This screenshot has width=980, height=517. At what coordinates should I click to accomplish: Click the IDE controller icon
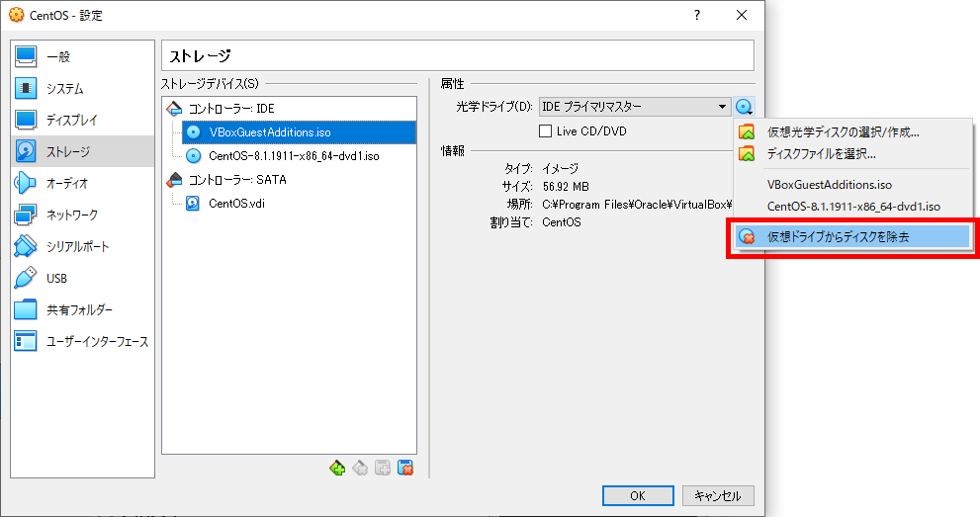pyautogui.click(x=175, y=109)
